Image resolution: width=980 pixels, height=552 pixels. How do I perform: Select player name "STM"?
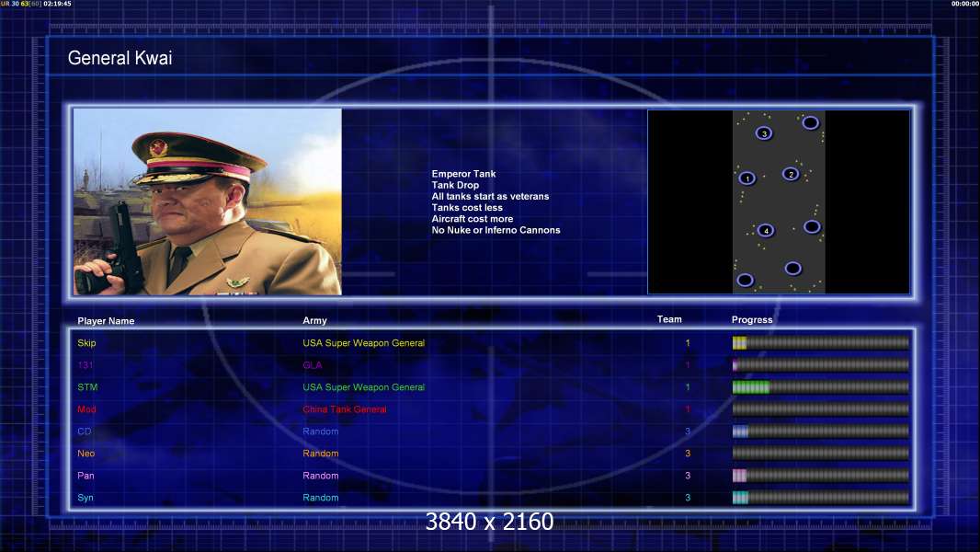click(x=87, y=387)
